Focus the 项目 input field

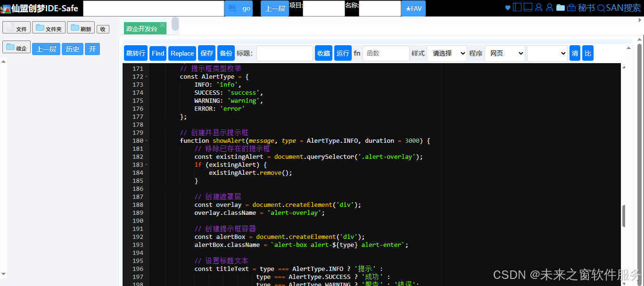tap(324, 8)
